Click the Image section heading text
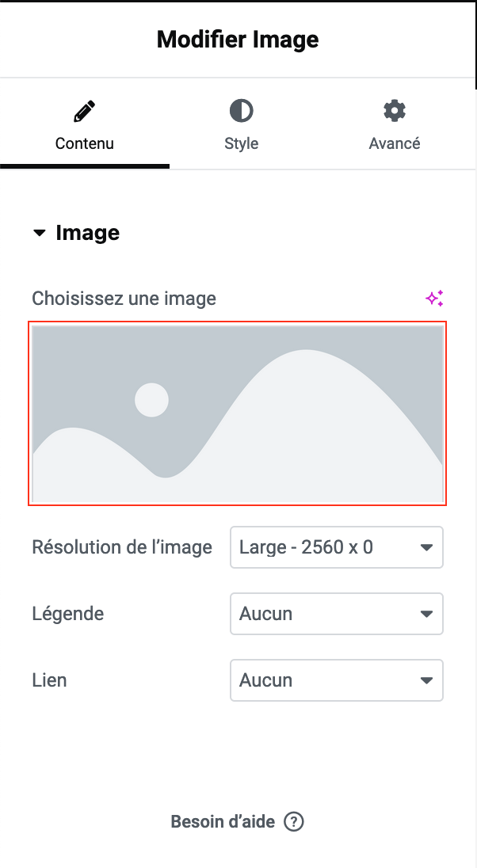The height and width of the screenshot is (868, 477). pos(87,234)
